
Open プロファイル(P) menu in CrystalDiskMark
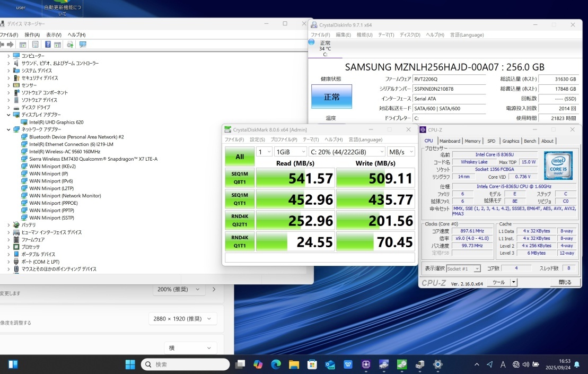tap(284, 140)
